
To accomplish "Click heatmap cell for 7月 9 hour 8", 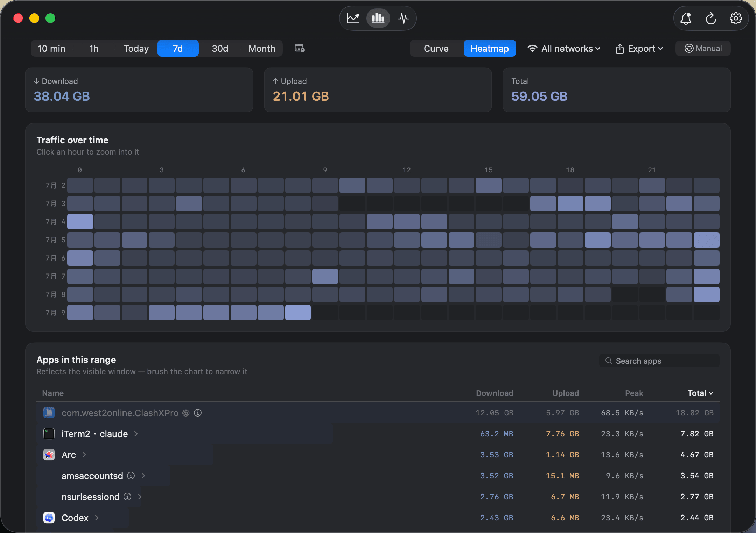I will (x=298, y=313).
